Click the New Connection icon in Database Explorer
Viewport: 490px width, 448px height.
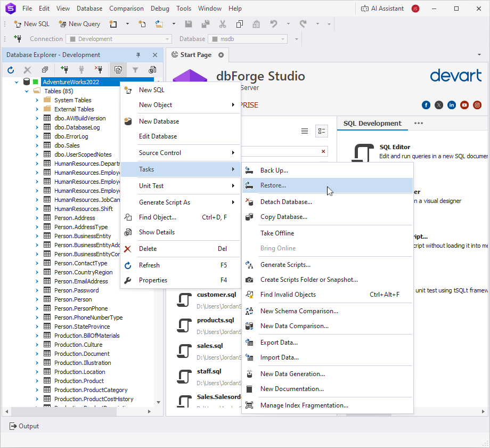coord(64,70)
